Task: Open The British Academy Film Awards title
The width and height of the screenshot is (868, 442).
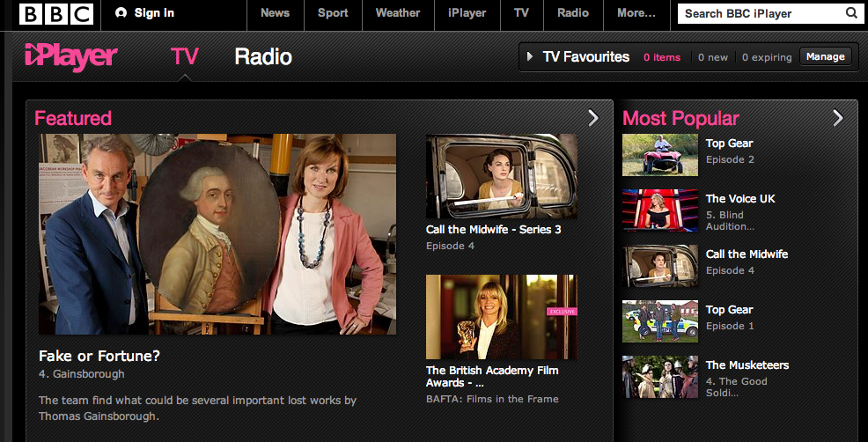Action: 492,377
